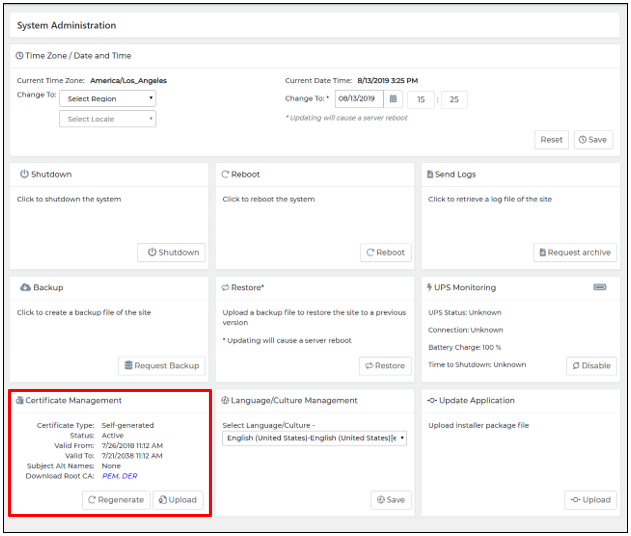Upload a certificate in Certificate Management
631x536 pixels.
coord(177,499)
